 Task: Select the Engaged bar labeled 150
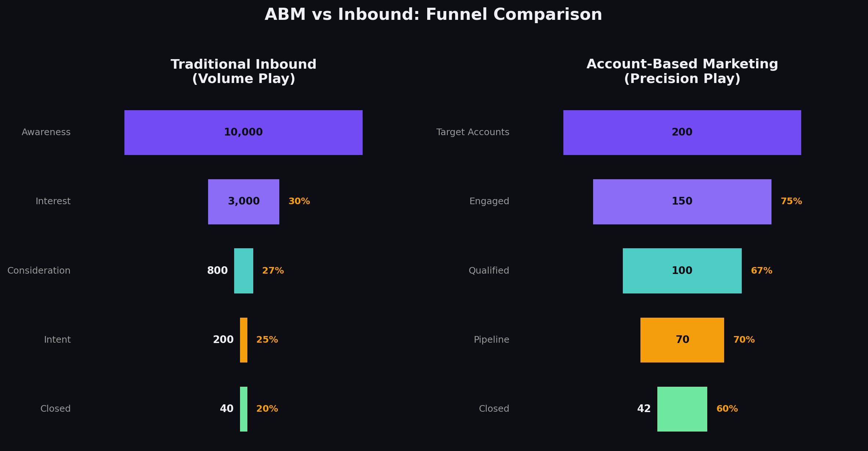682,201
